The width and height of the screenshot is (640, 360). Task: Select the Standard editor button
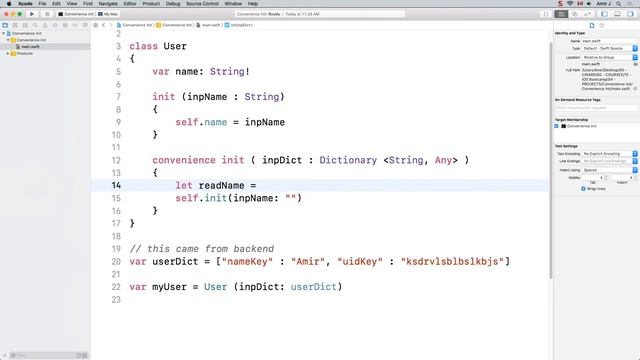tap(561, 14)
